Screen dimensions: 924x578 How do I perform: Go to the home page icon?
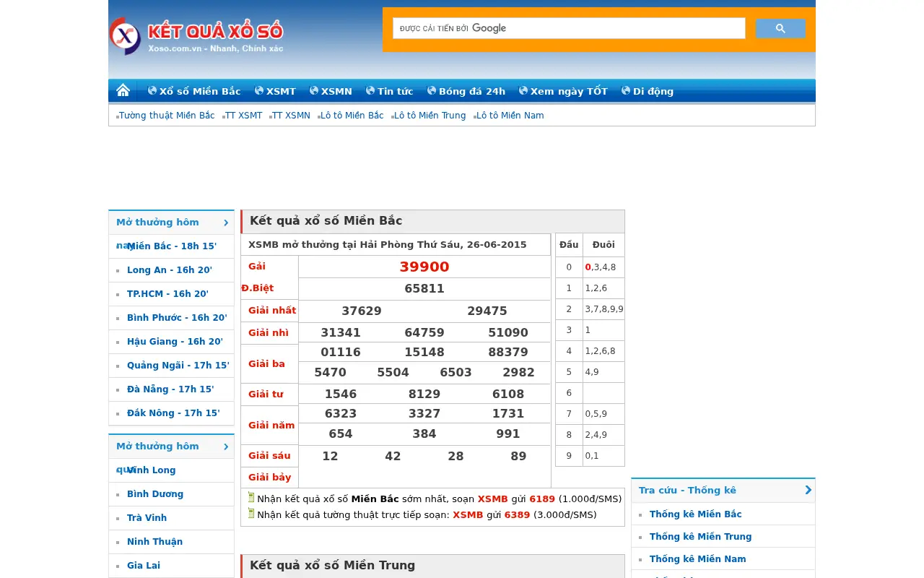[x=123, y=90]
